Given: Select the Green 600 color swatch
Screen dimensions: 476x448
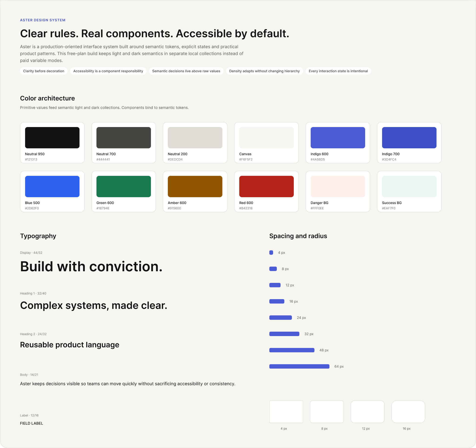Looking at the screenshot, I should click(124, 186).
